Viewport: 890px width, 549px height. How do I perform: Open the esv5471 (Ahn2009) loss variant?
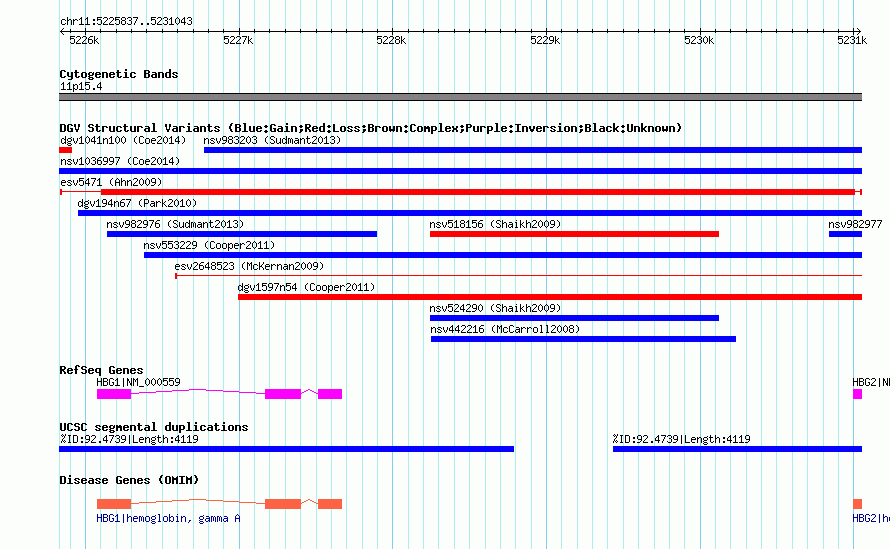(461, 192)
